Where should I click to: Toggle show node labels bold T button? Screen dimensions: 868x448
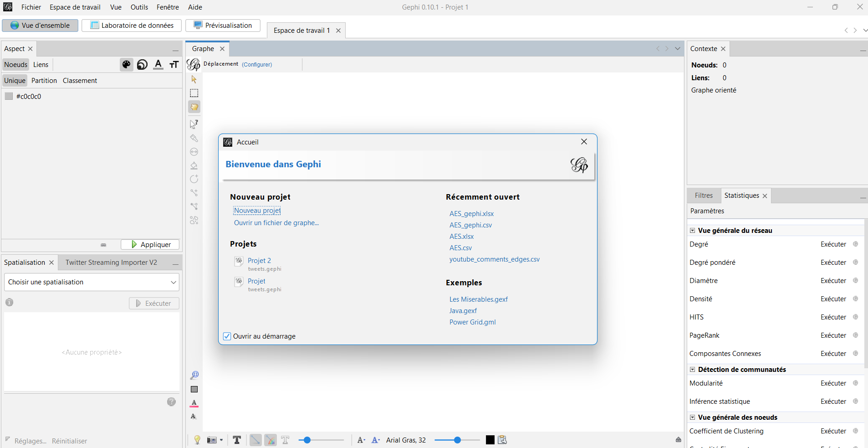pyautogui.click(x=237, y=440)
